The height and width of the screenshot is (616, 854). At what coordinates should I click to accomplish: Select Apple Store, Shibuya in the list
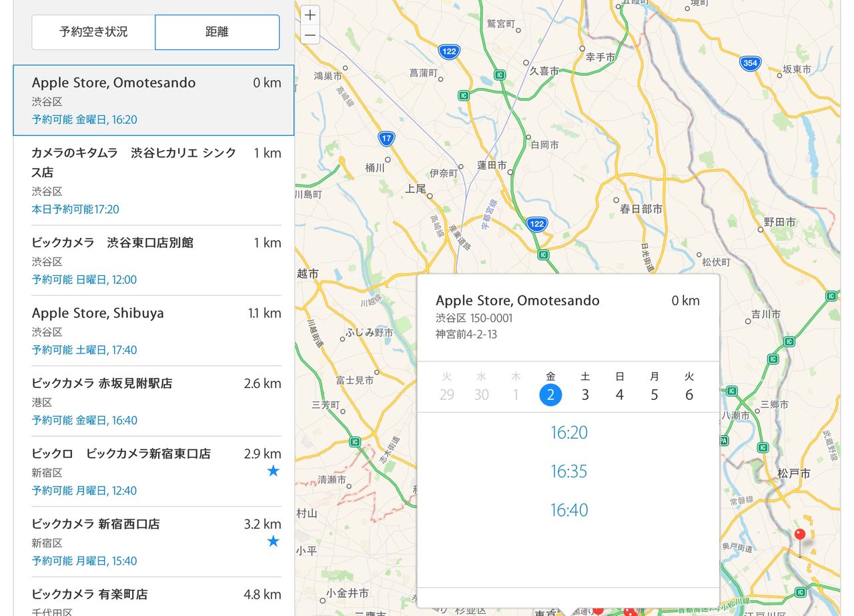pyautogui.click(x=153, y=331)
